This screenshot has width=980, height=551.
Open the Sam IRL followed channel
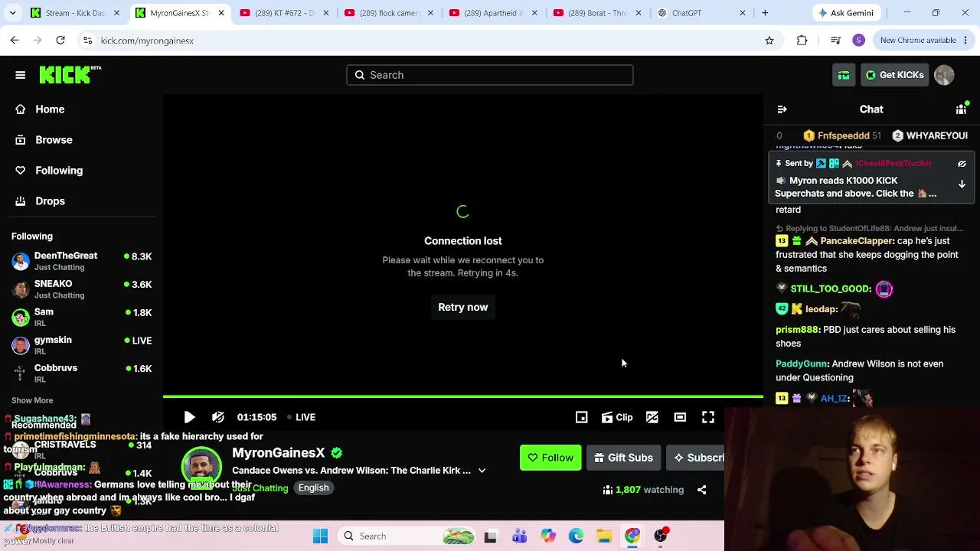point(81,317)
